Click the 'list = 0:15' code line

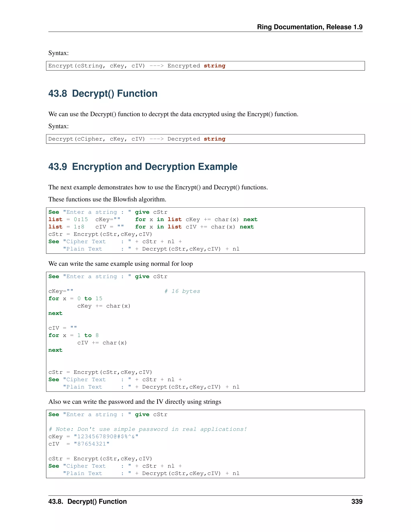(68, 219)
